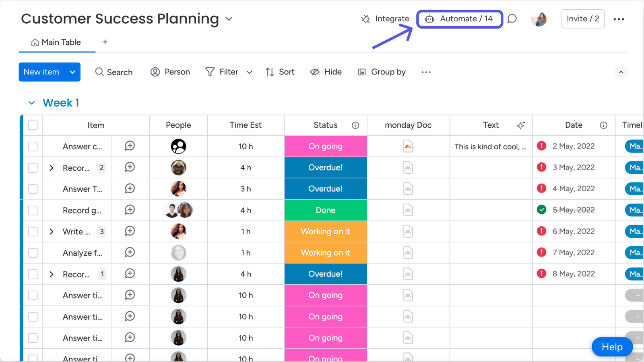Start a conversation on the Record item
Viewport: 644px width, 362px height.
tap(130, 168)
